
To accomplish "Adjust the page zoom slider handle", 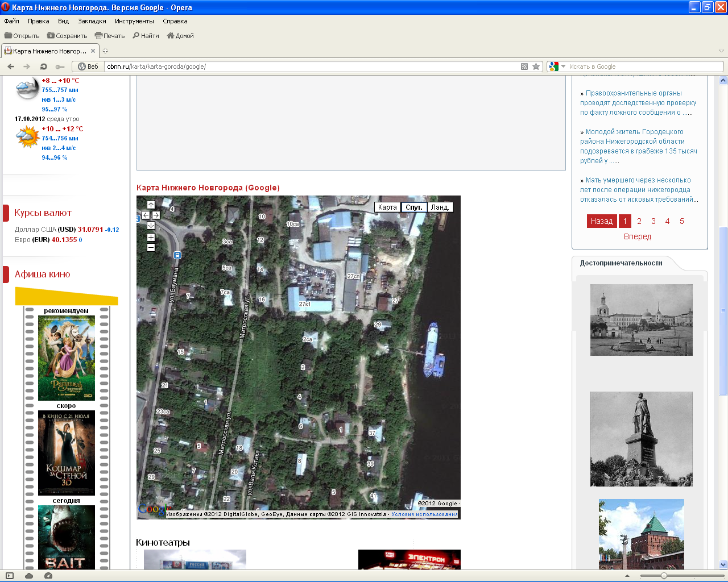I will point(664,576).
